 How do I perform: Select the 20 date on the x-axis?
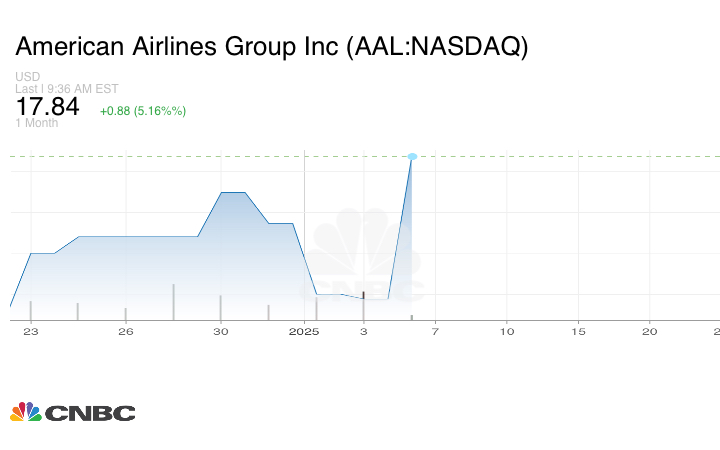coord(650,331)
